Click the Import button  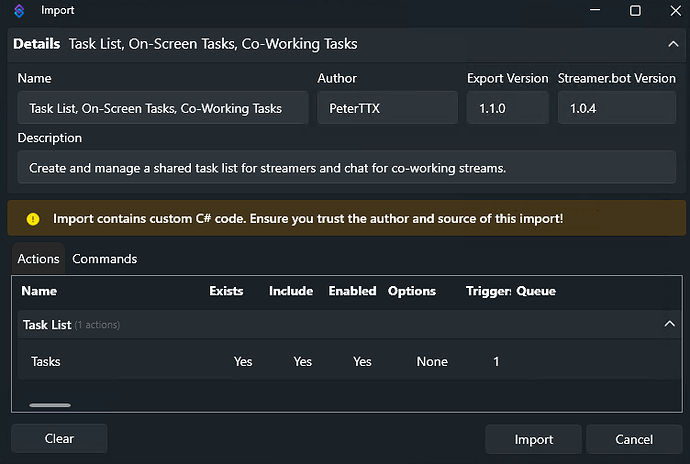[533, 439]
